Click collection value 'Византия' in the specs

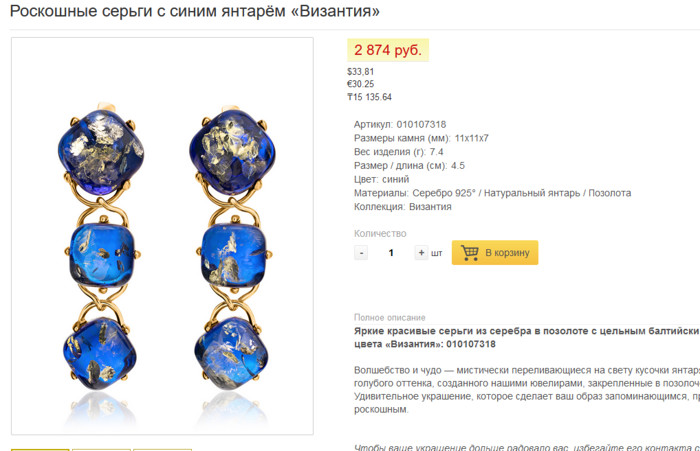430,207
